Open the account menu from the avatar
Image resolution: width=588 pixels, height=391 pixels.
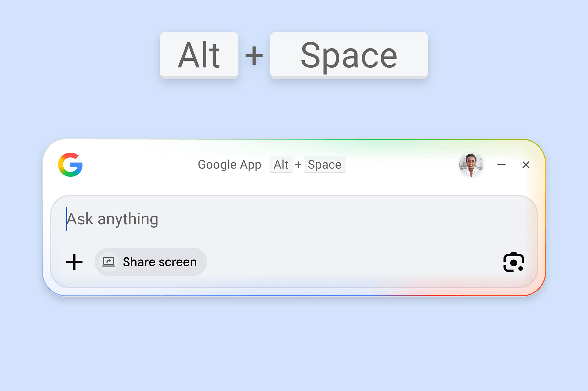(471, 165)
